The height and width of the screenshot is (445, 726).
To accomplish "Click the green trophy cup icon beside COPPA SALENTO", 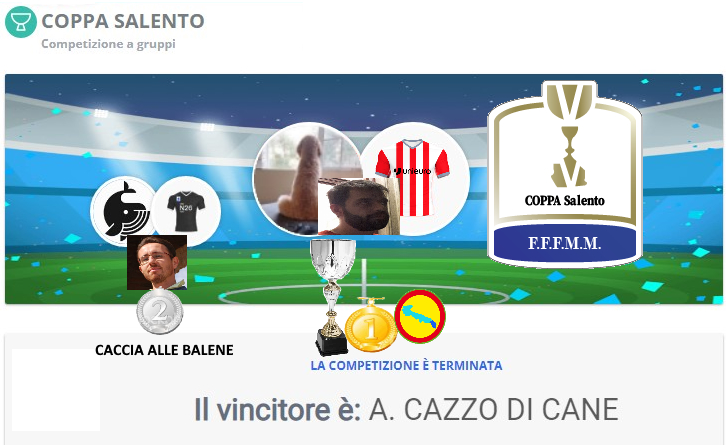I will pyautogui.click(x=21, y=22).
